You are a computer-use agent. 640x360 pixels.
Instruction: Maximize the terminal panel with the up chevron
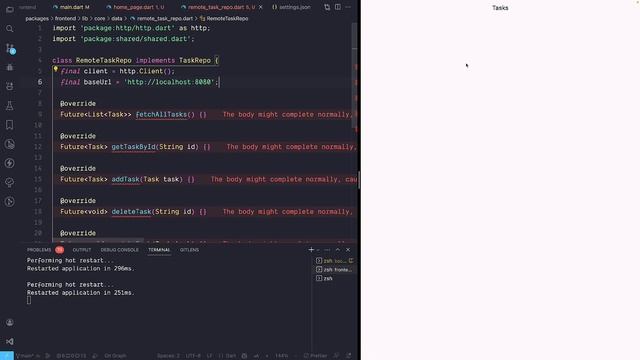click(x=338, y=249)
